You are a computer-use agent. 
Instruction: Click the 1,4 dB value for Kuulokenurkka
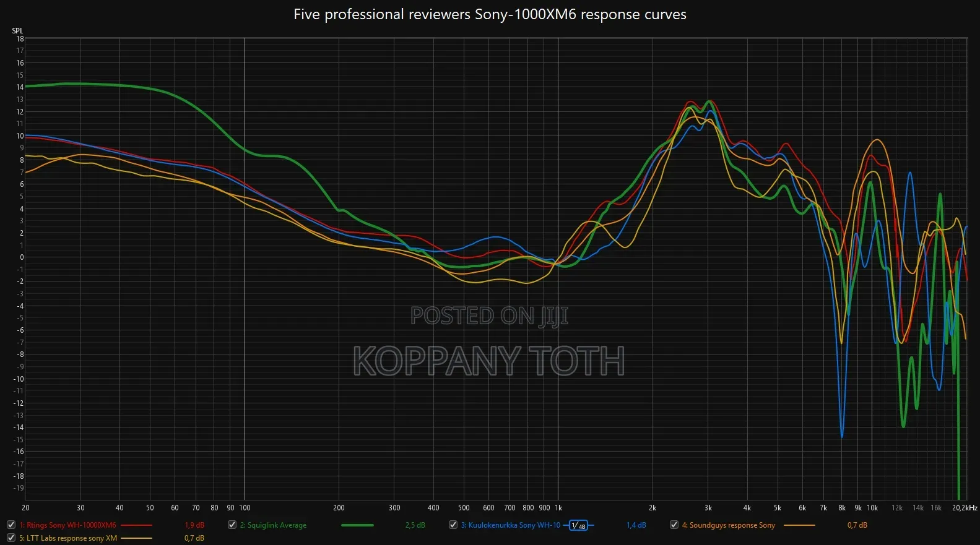636,525
